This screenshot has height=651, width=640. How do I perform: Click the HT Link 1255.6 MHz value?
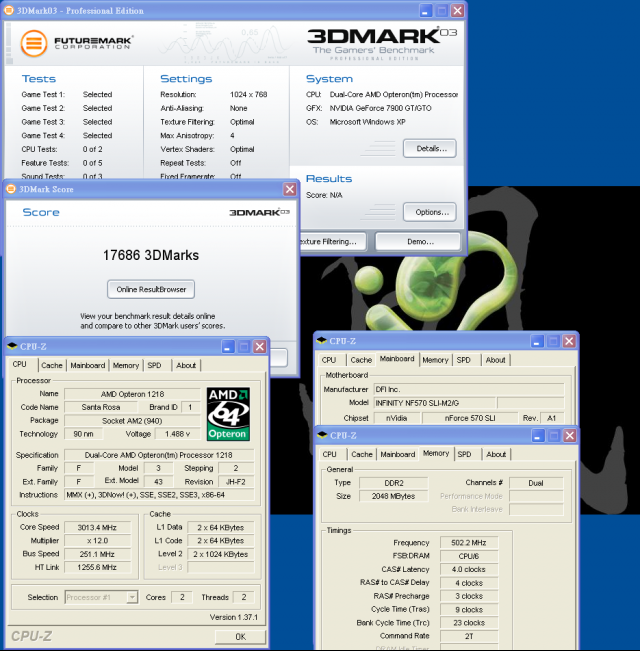click(97, 567)
